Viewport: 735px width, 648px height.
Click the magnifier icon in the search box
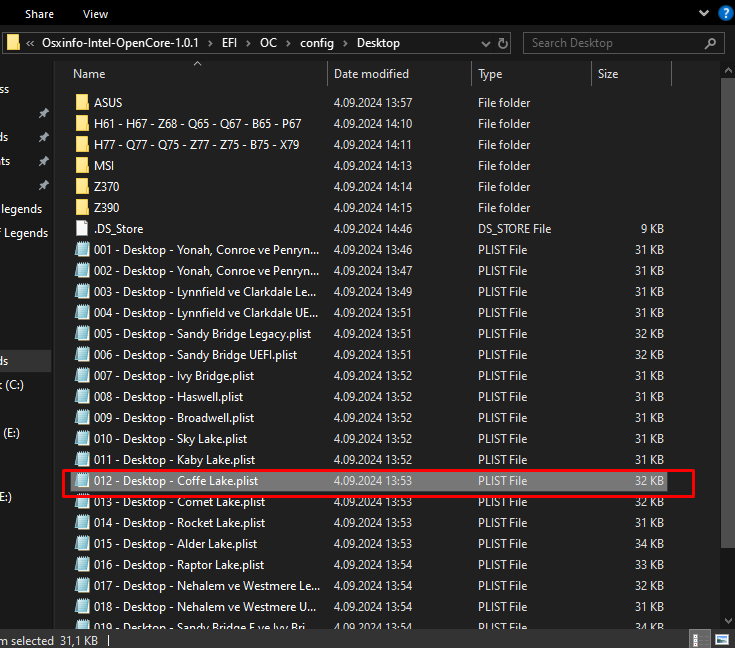click(710, 43)
